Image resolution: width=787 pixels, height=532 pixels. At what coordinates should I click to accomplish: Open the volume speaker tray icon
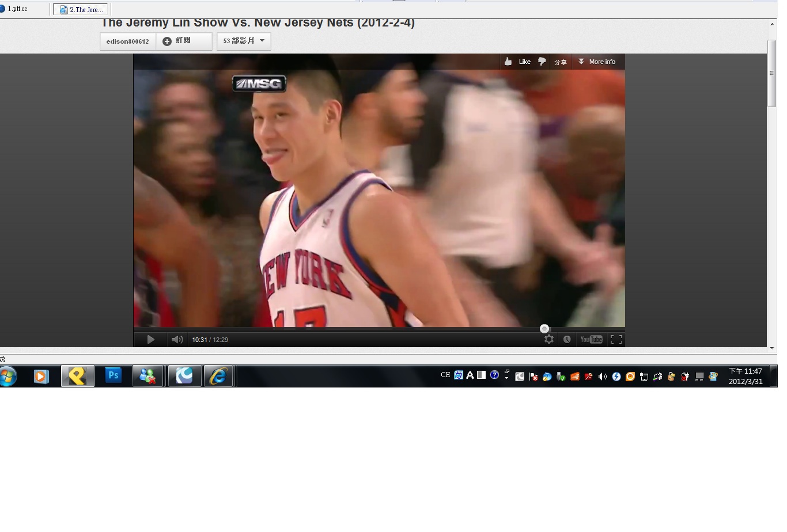602,377
